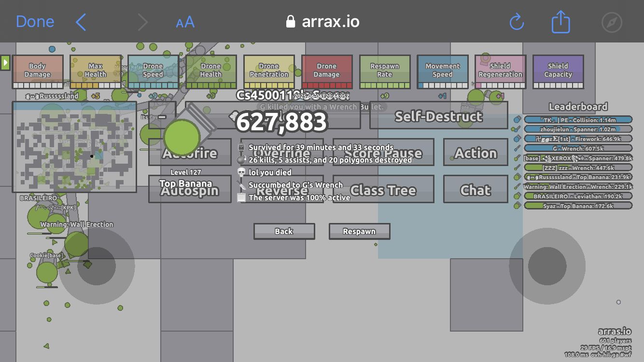Tap the right aiming joystick
The height and width of the screenshot is (362, 644).
point(547,266)
